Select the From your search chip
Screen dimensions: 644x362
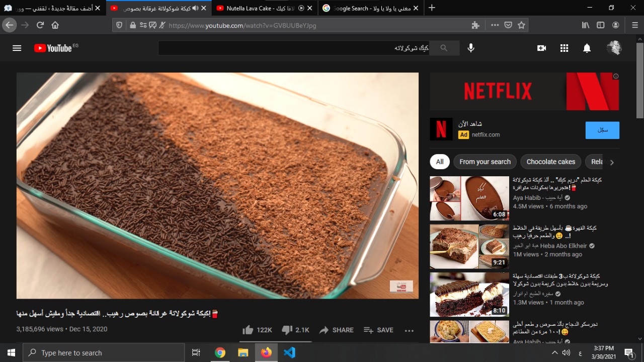pyautogui.click(x=485, y=162)
